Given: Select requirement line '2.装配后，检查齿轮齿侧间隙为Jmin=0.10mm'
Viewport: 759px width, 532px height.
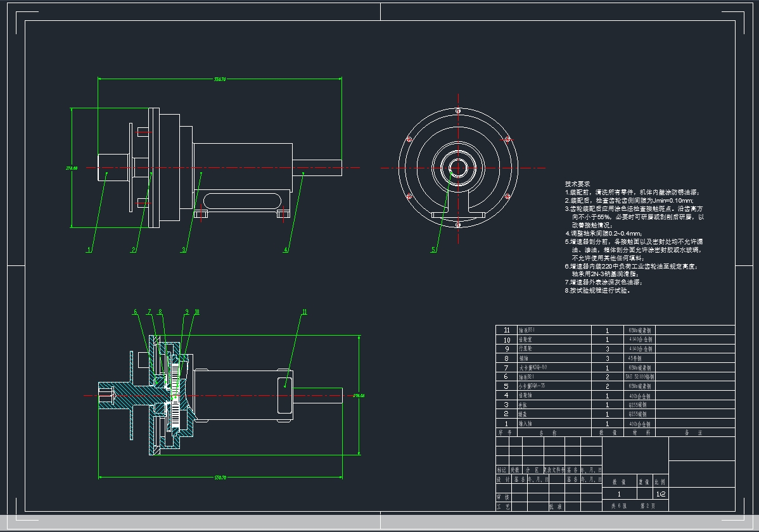Looking at the screenshot, I should 629,200.
